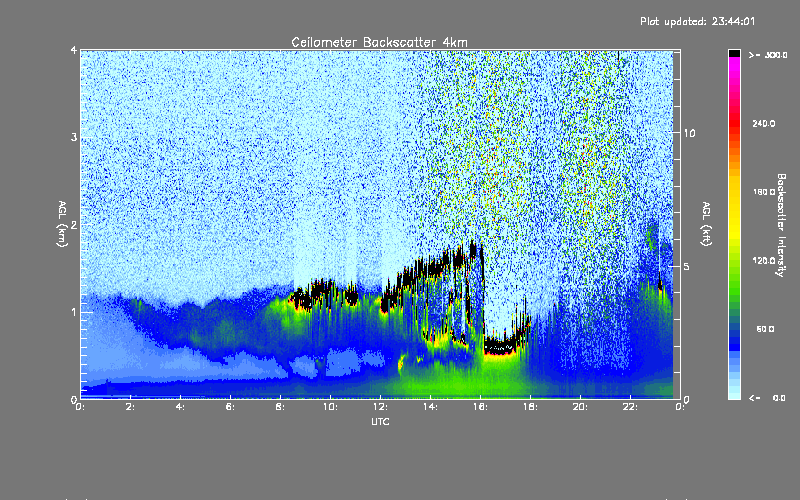
Task: Select the '10:' UTC tick label
Action: [x=330, y=407]
